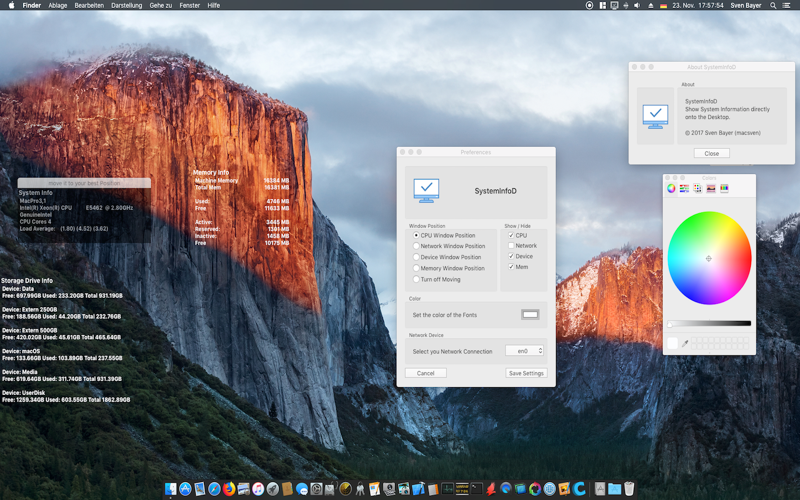Open the Ablage menu
800x500 pixels.
click(58, 5)
